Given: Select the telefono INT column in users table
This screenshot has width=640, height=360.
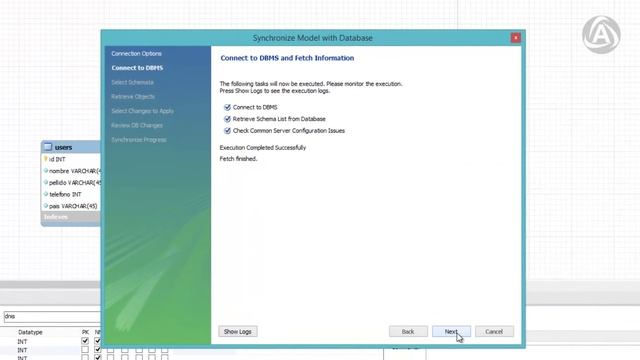Looking at the screenshot, I should tap(65, 195).
